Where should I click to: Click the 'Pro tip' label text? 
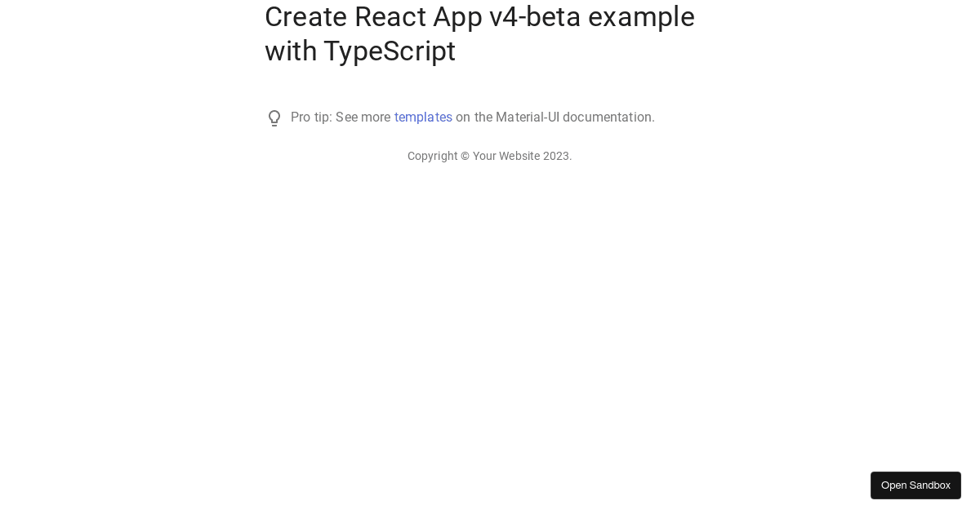[x=311, y=117]
